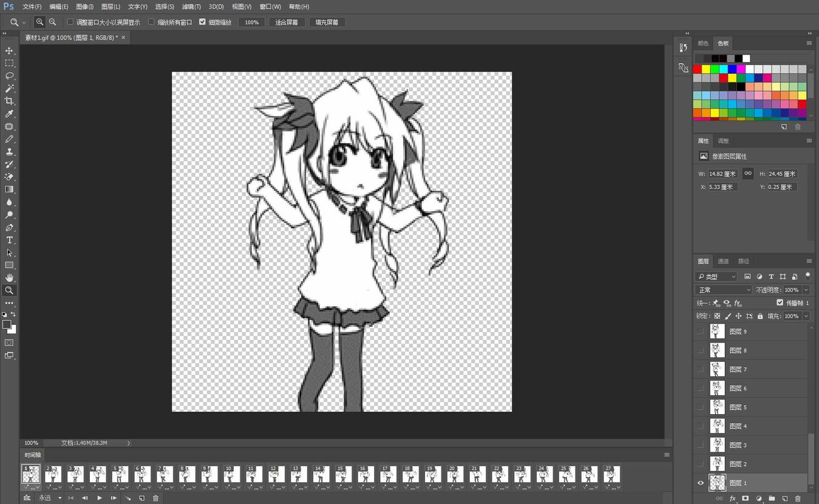Select the Lasso tool
819x504 pixels.
(x=9, y=76)
